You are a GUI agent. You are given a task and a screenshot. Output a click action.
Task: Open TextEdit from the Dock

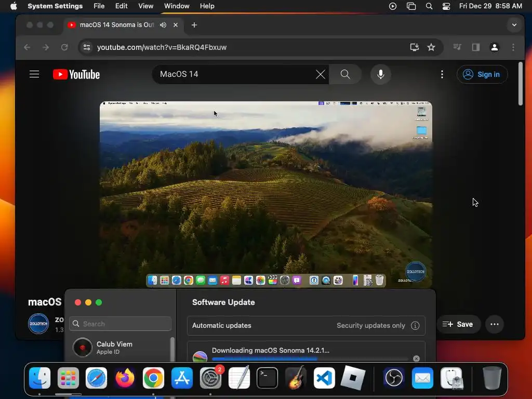(239, 378)
